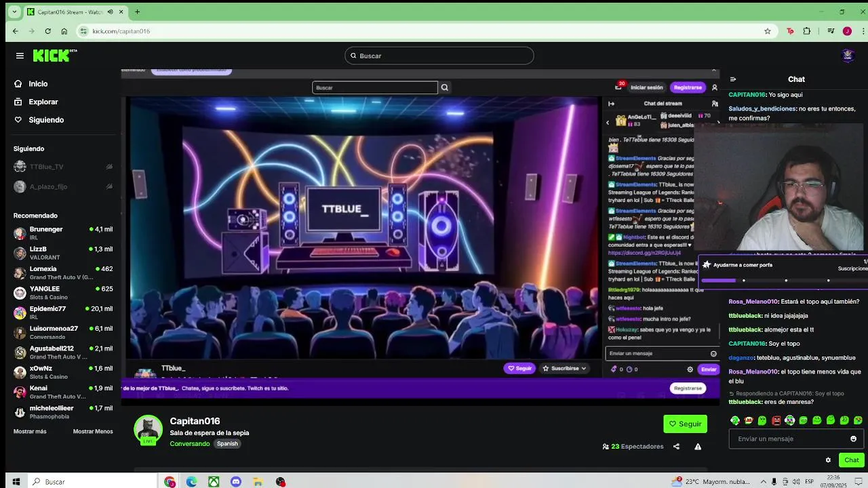868x488 pixels.
Task: Click the Enviar button in embedded stream
Action: 709,369
